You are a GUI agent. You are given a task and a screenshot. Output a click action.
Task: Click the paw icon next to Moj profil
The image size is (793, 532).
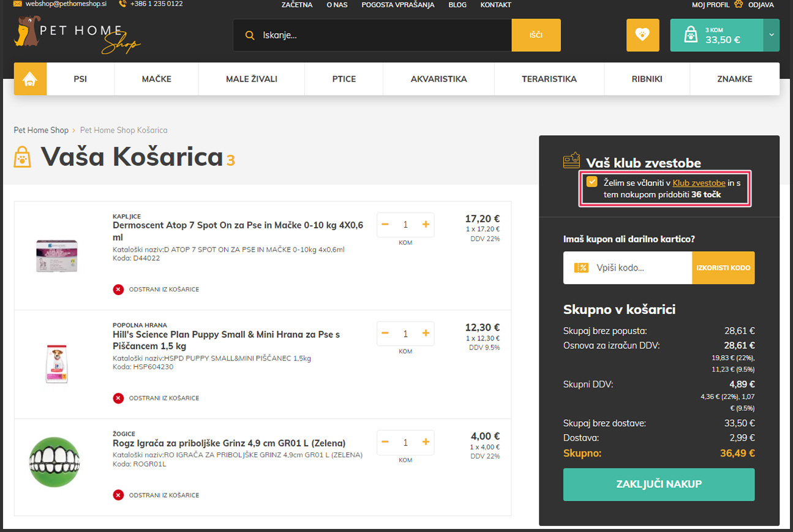(x=738, y=4)
